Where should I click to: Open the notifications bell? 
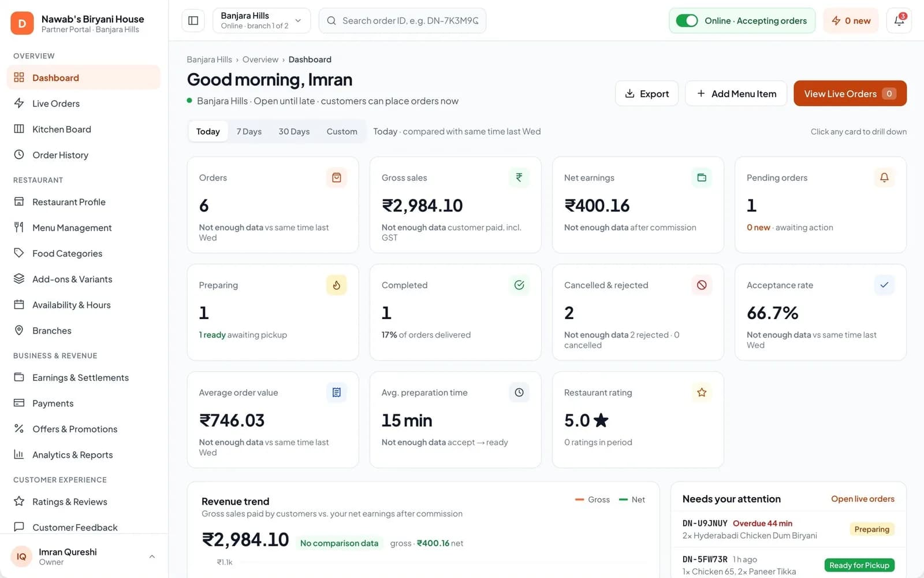pos(899,21)
